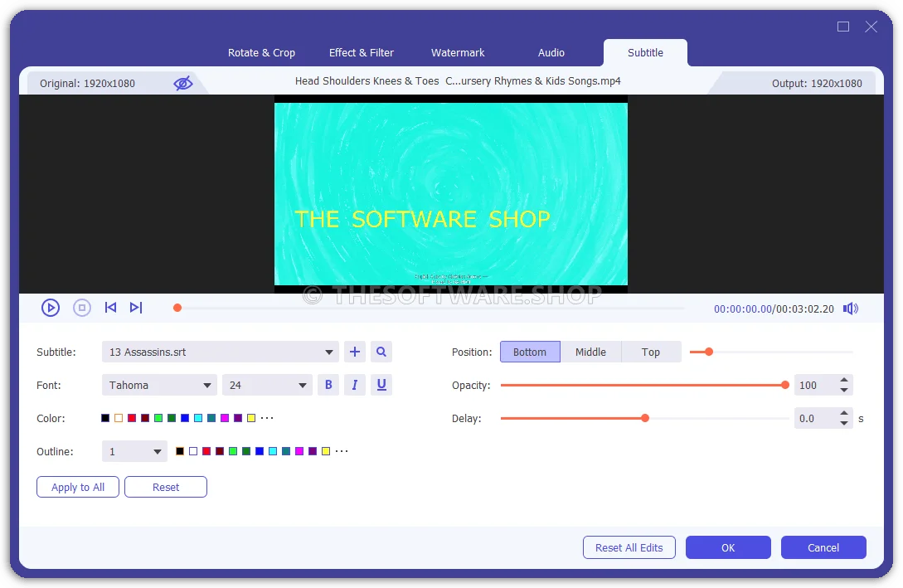The height and width of the screenshot is (588, 903).
Task: Click the Reset button beside Apply to All
Action: tap(166, 487)
